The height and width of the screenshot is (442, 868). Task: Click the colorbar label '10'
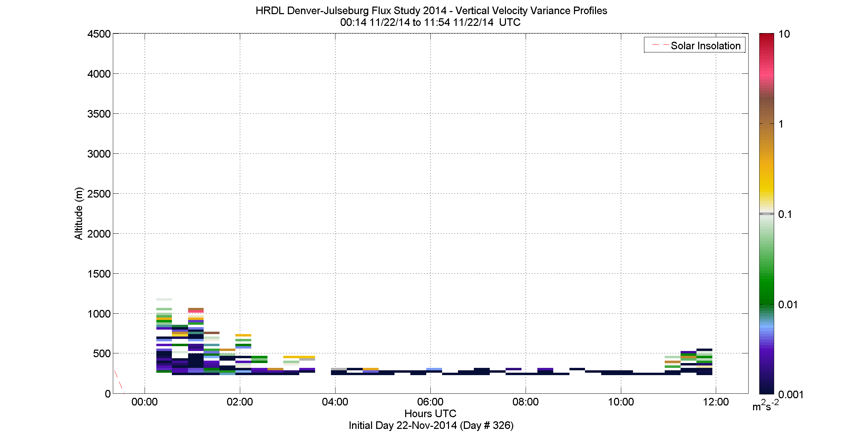click(784, 34)
